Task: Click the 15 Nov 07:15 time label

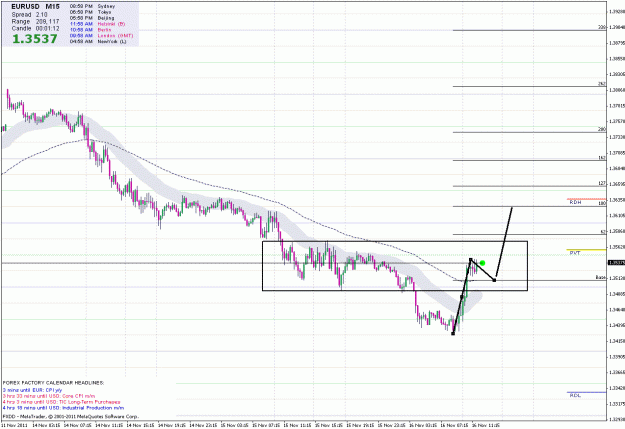Action: click(266, 425)
